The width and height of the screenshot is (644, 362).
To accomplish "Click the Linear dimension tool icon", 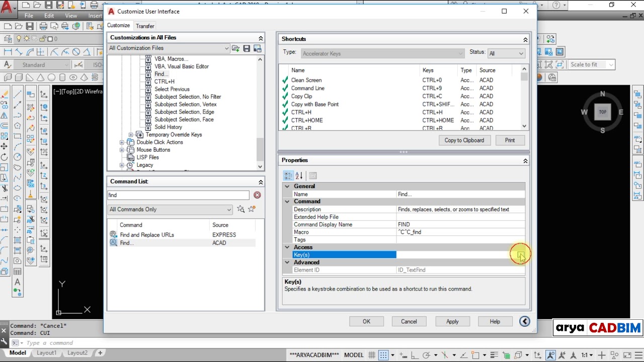I will [x=8, y=52].
